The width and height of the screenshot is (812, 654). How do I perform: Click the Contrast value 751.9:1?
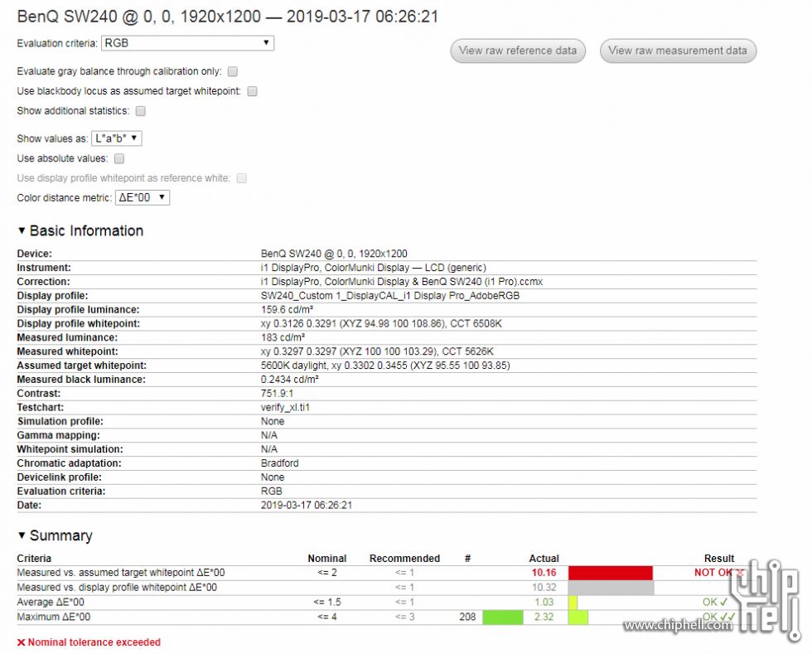277,394
